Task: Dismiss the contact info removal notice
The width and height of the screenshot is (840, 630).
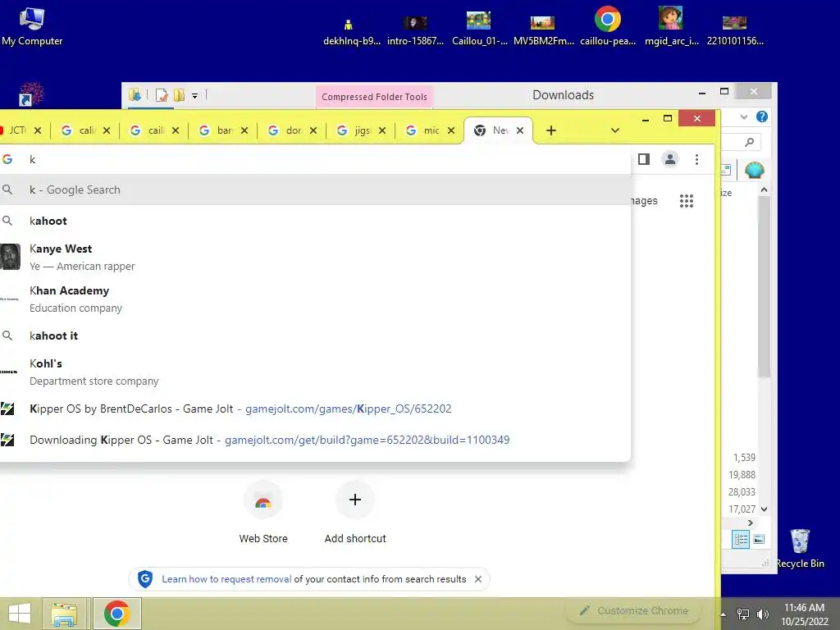Action: (x=478, y=579)
